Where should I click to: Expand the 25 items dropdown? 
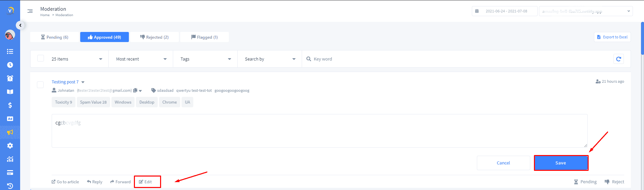[x=77, y=59]
